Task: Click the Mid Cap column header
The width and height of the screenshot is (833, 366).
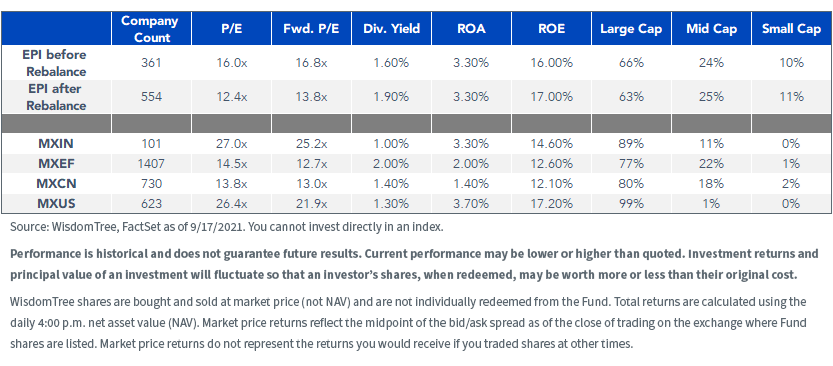Action: (x=711, y=29)
